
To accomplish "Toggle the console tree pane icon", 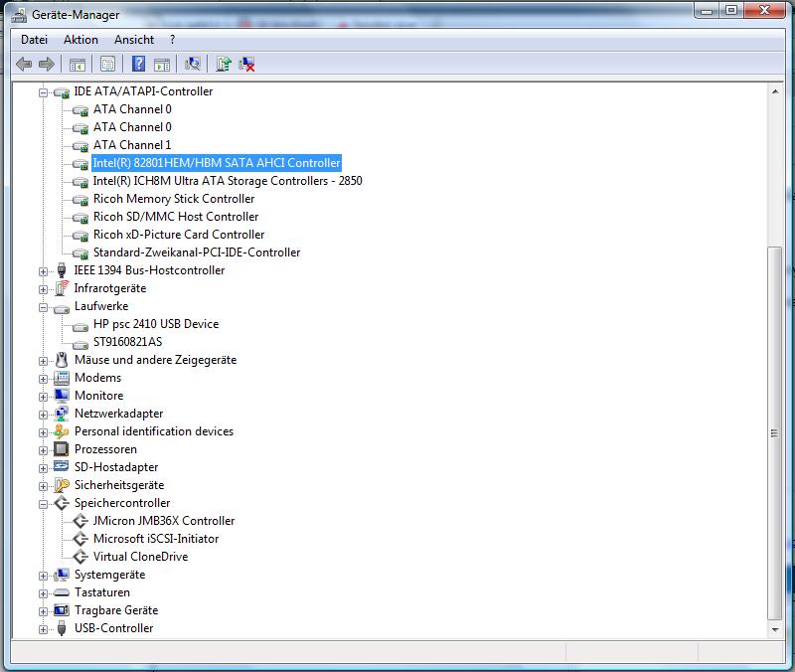I will click(x=78, y=65).
